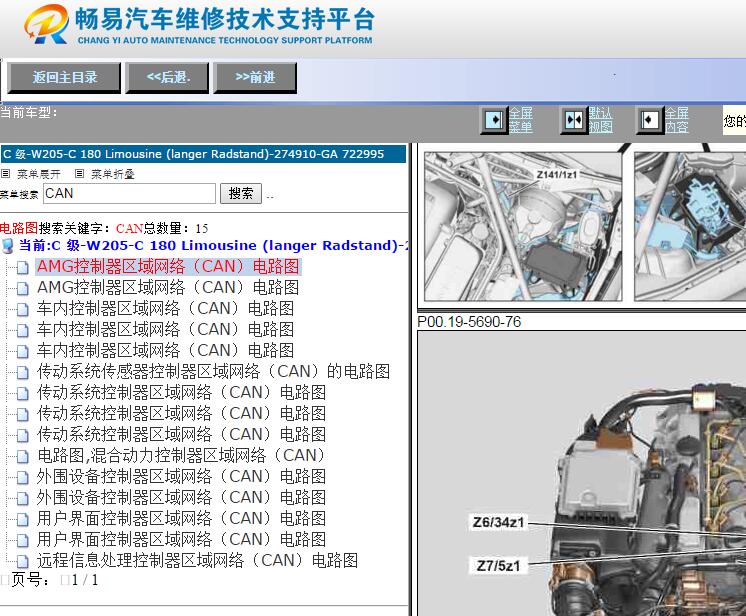Click the 返回主目录 button
The width and height of the screenshot is (746, 616).
click(x=64, y=77)
